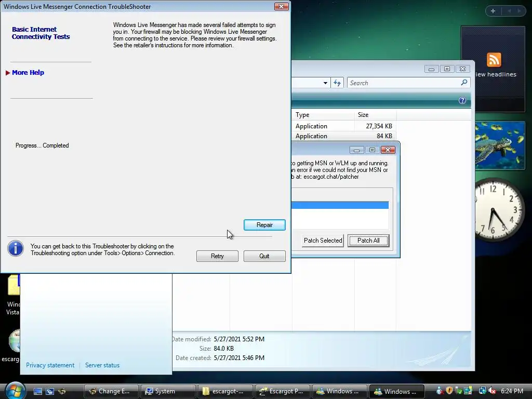This screenshot has height=399, width=532.
Task: Click the Size 84.0 KB value in details pane
Action: coord(223,348)
